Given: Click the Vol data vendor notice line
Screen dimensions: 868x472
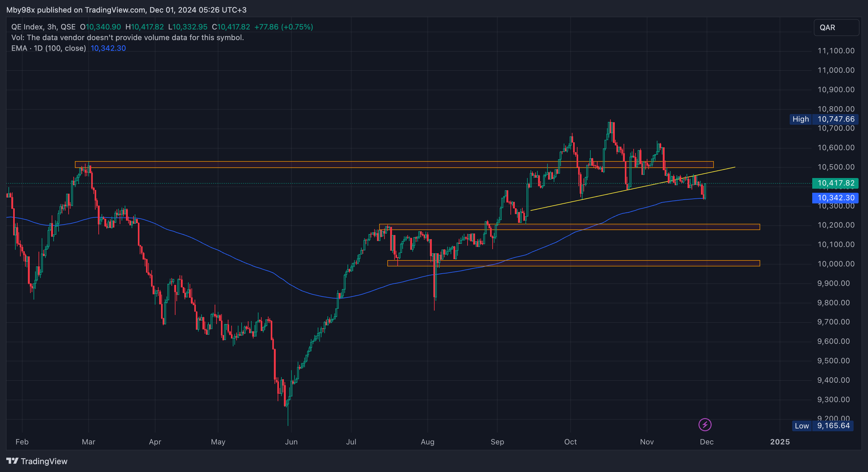Looking at the screenshot, I should [127, 37].
